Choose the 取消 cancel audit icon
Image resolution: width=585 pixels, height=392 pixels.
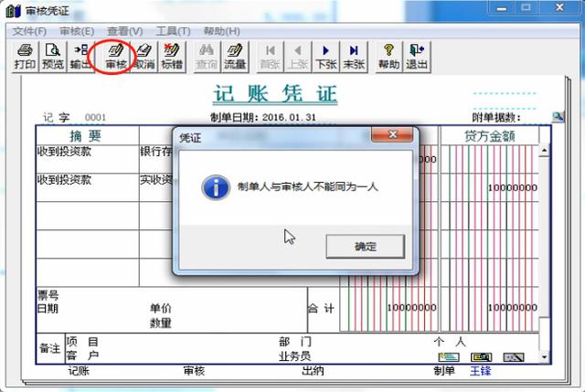144,57
